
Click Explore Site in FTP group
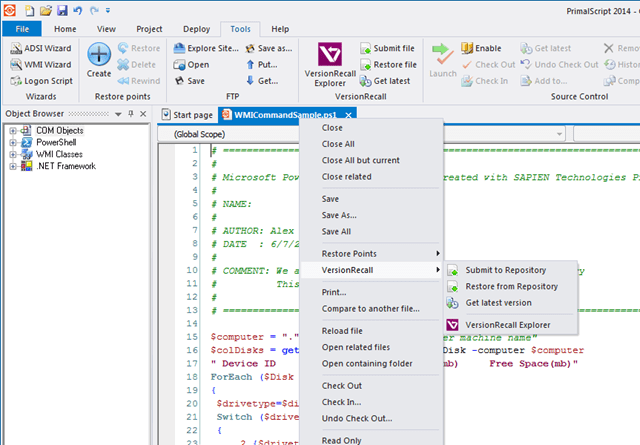point(205,48)
